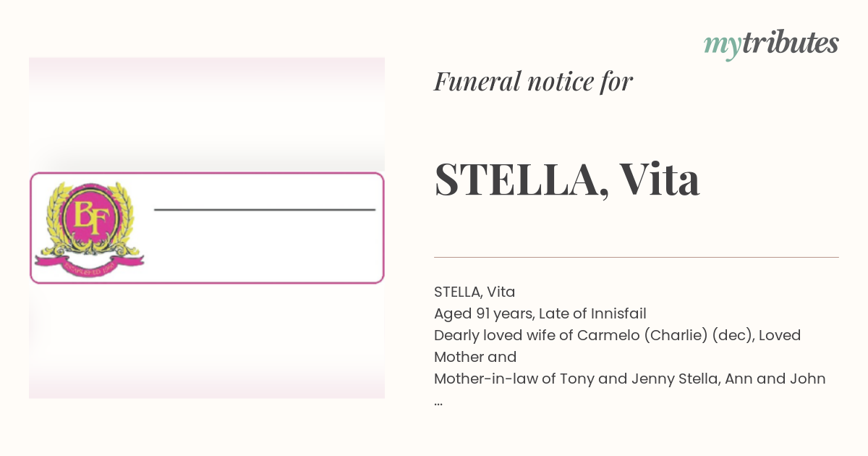This screenshot has height=456, width=868.
Task: Click the mytributes logo
Action: pyautogui.click(x=771, y=45)
